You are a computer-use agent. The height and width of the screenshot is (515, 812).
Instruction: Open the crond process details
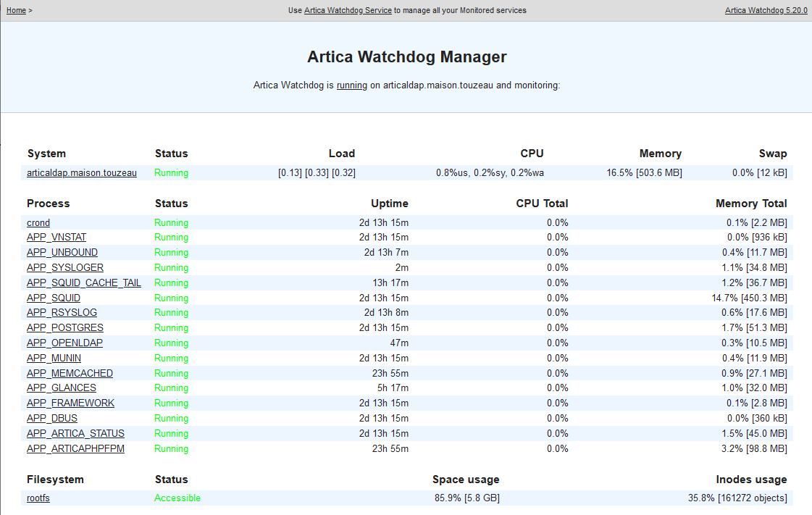tap(38, 222)
